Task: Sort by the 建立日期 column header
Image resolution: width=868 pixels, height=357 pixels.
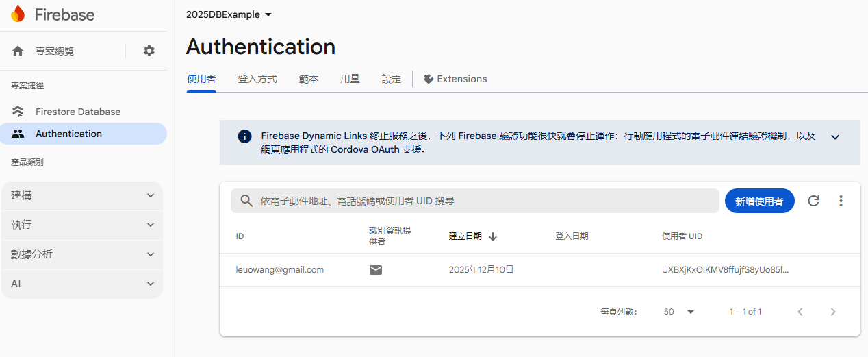Action: click(465, 236)
